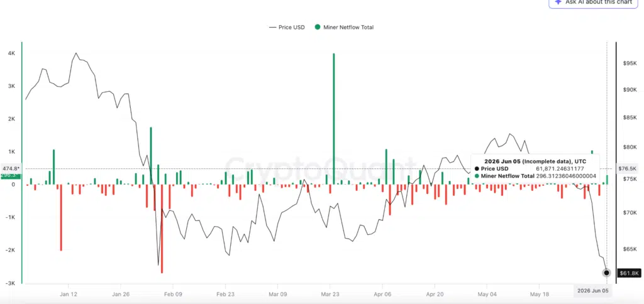Click the Jan 12 date axis label
Image resolution: width=644 pixels, height=304 pixels.
click(68, 294)
